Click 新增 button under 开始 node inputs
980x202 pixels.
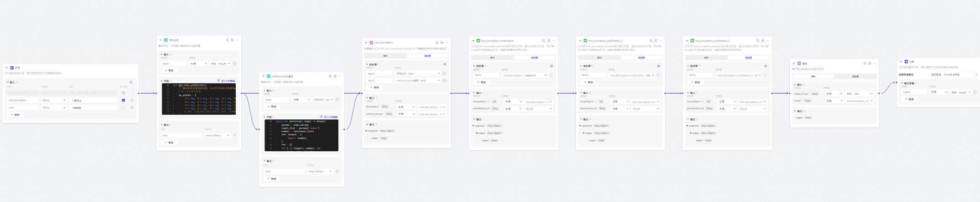pyautogui.click(x=15, y=115)
